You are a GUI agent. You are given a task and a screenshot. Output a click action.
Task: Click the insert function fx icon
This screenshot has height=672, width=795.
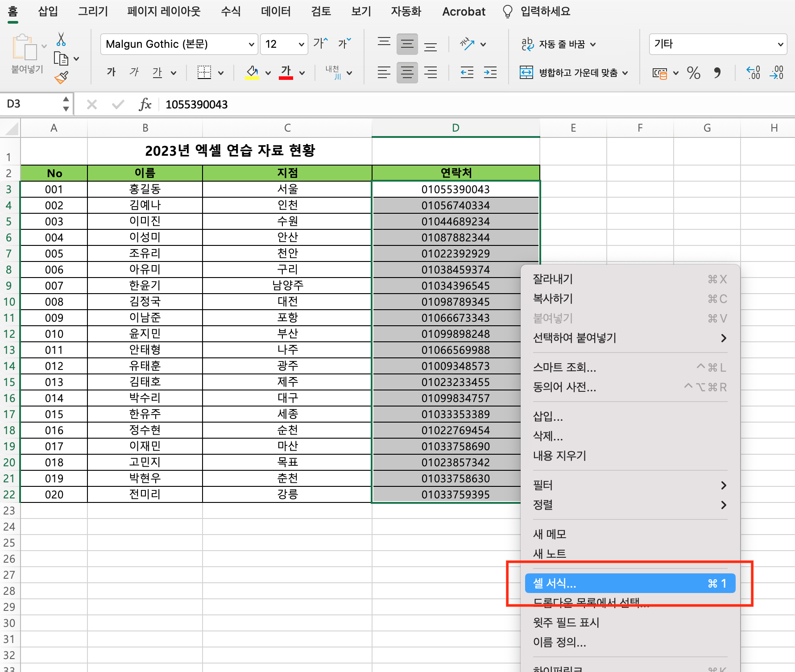click(145, 104)
